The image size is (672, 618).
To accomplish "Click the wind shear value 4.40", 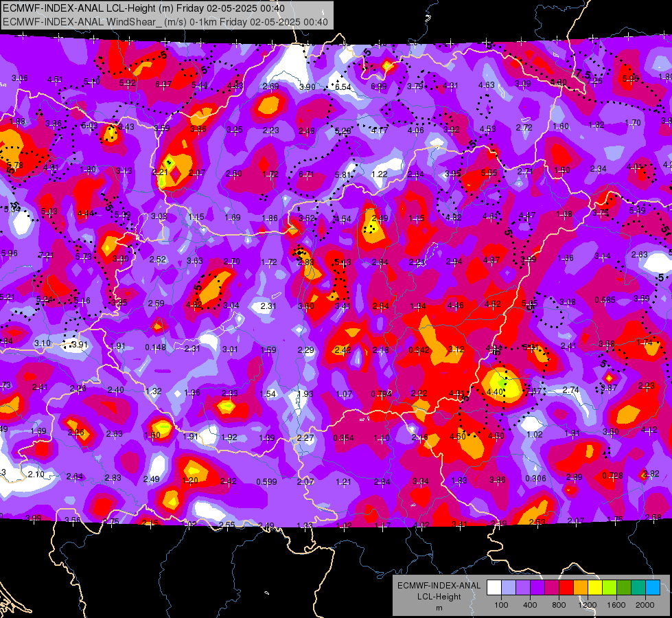I will click(495, 391).
